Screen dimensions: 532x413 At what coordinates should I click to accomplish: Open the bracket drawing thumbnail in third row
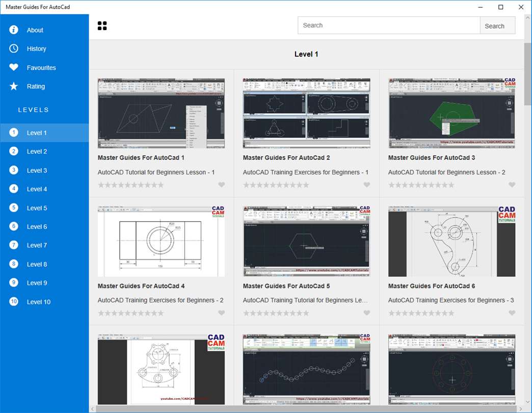[161, 369]
